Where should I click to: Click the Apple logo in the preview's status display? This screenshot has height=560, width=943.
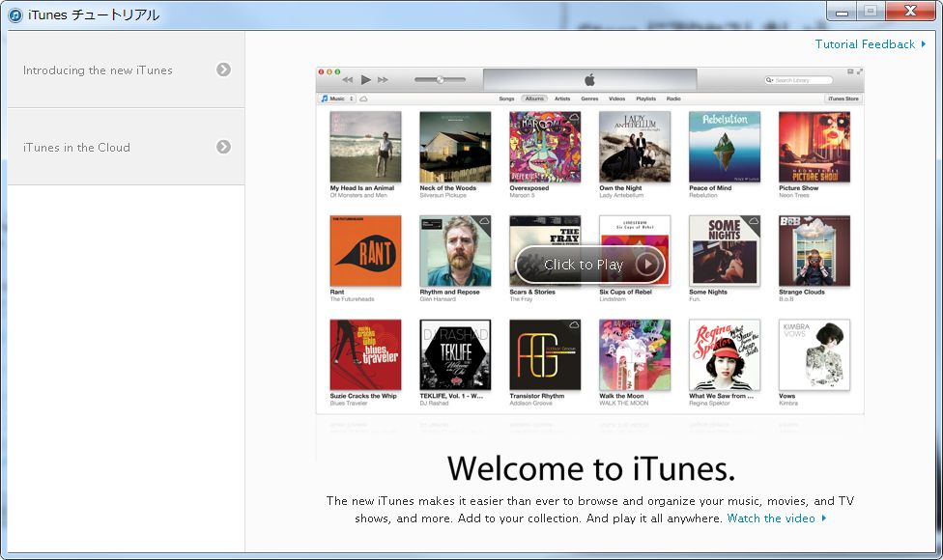coord(589,79)
